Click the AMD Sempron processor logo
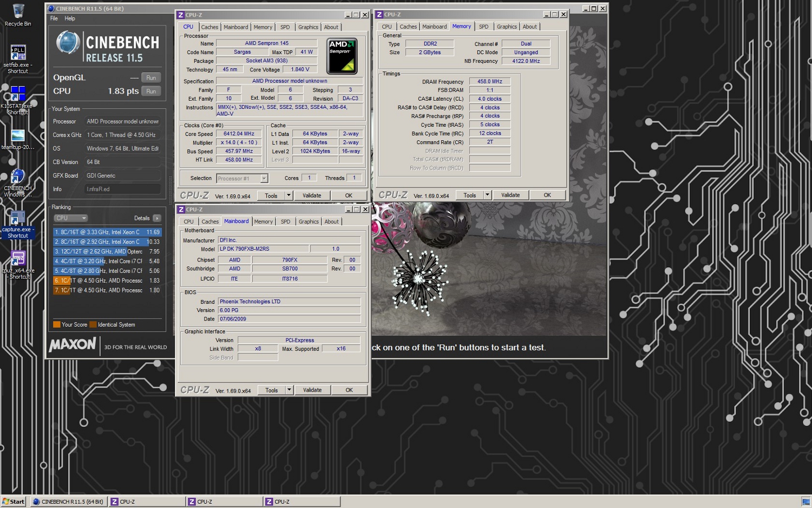The height and width of the screenshot is (508, 812). click(342, 56)
